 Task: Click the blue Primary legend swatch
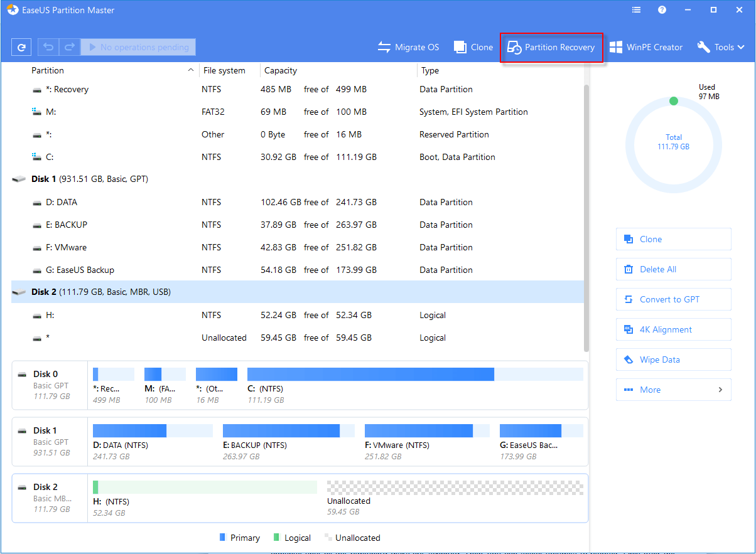point(222,538)
